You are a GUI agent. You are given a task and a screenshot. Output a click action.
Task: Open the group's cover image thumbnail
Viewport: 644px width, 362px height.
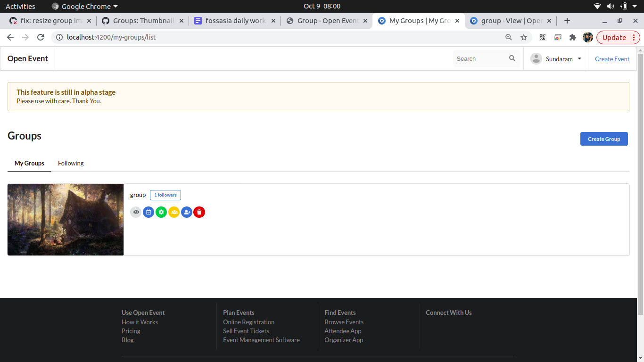point(66,220)
